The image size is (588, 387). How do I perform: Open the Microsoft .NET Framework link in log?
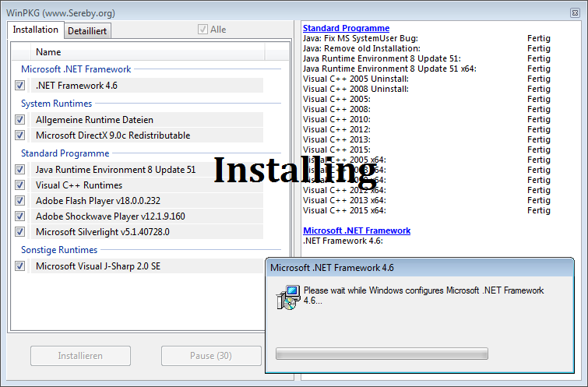click(x=357, y=230)
